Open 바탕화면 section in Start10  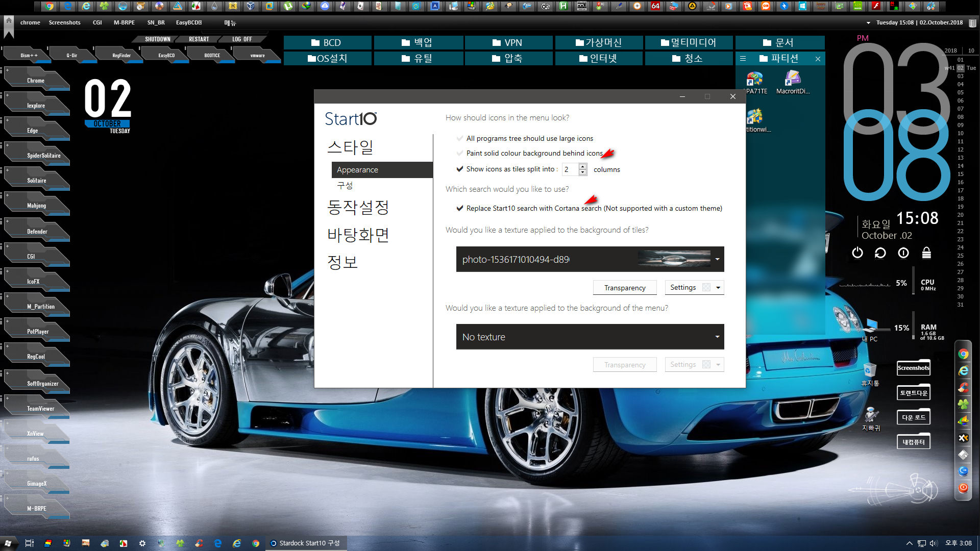(358, 235)
